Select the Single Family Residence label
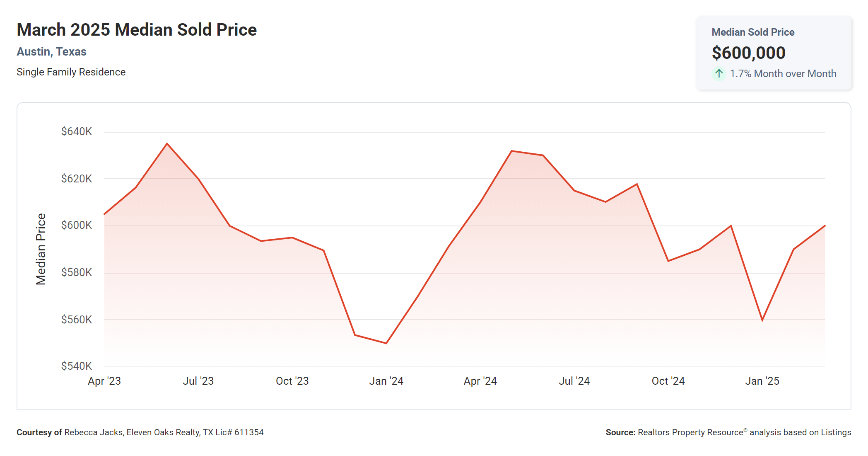The height and width of the screenshot is (456, 868). (71, 72)
